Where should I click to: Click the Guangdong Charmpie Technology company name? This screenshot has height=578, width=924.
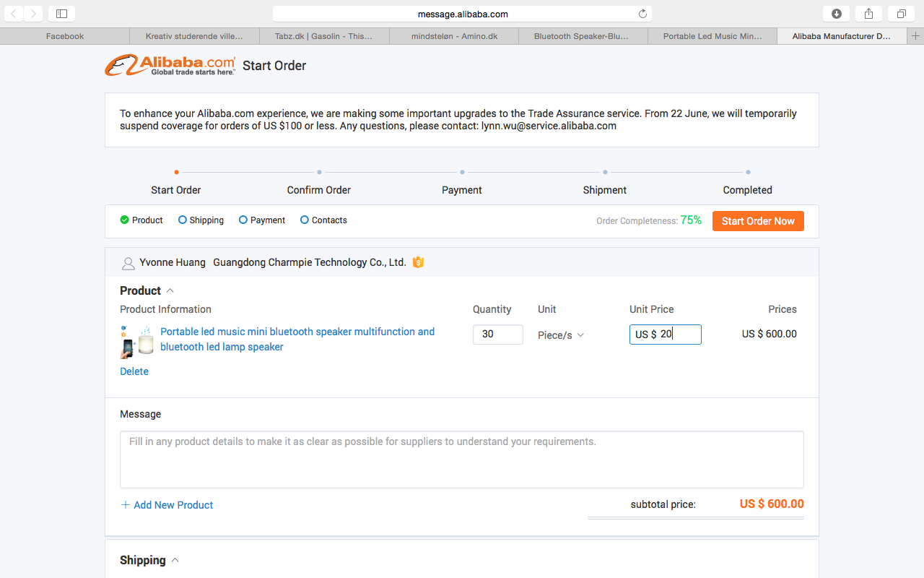tap(310, 262)
